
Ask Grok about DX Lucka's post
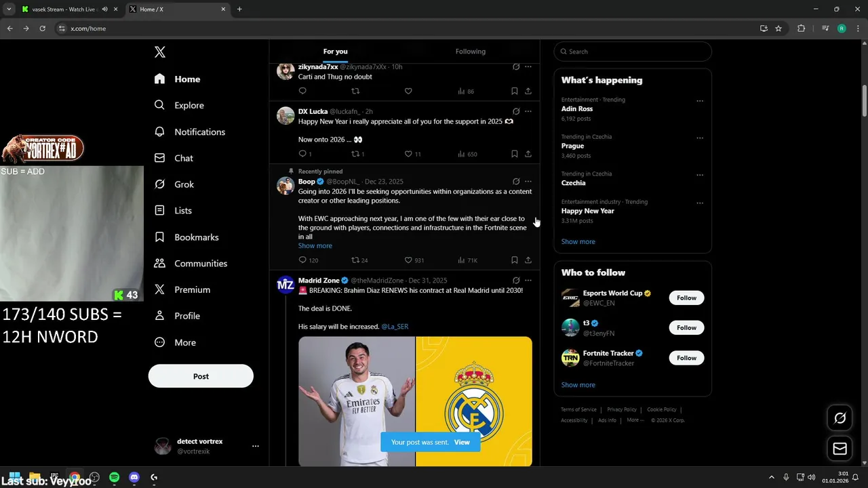pos(516,111)
